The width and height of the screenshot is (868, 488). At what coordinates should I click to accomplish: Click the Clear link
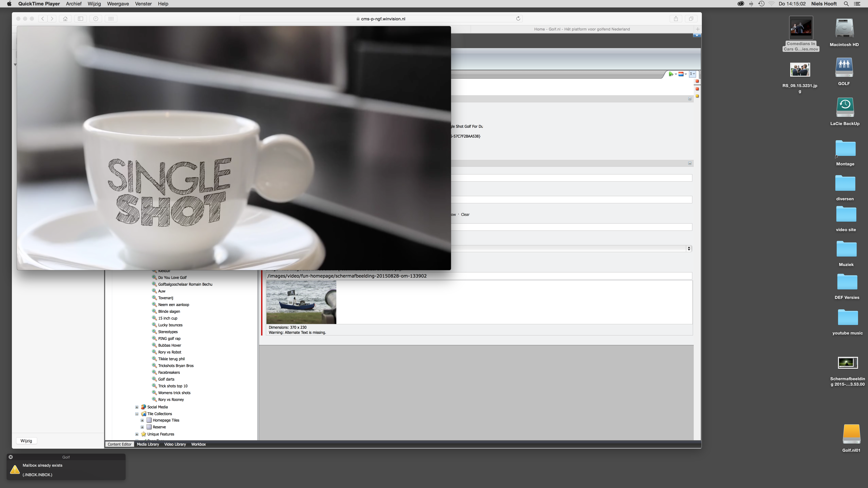[x=465, y=215]
